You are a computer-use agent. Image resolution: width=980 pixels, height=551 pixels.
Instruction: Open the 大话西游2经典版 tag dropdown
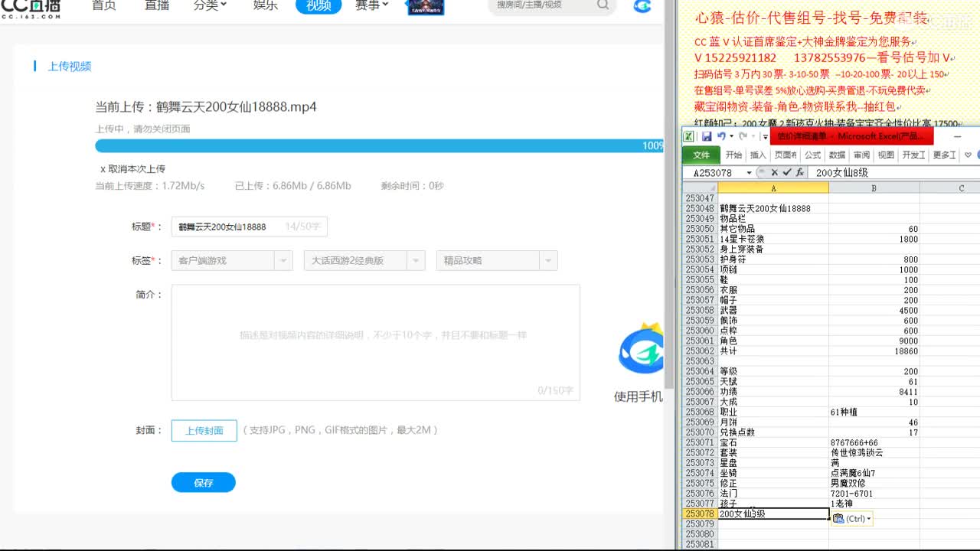tap(364, 260)
